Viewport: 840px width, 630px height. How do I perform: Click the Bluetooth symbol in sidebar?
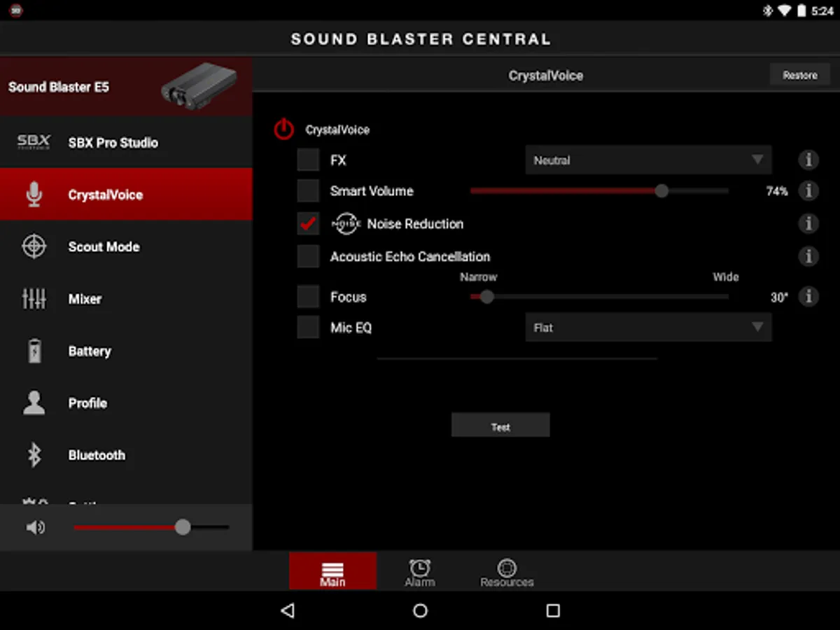click(34, 455)
